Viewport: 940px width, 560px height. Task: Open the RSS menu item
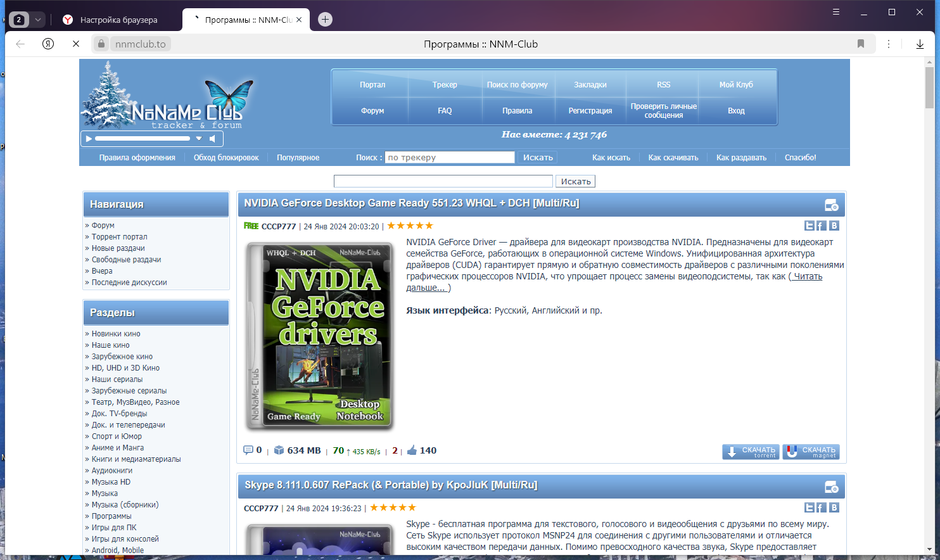point(663,84)
